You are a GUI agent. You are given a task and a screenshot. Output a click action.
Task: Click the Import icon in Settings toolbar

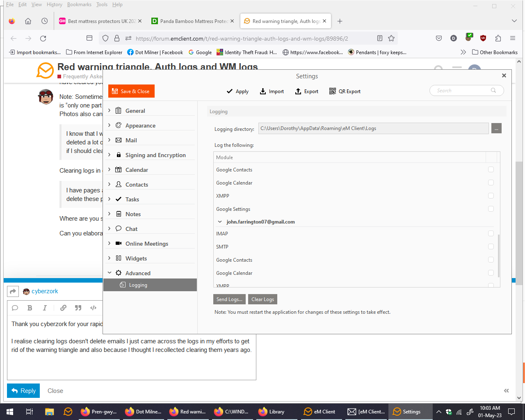pyautogui.click(x=272, y=91)
